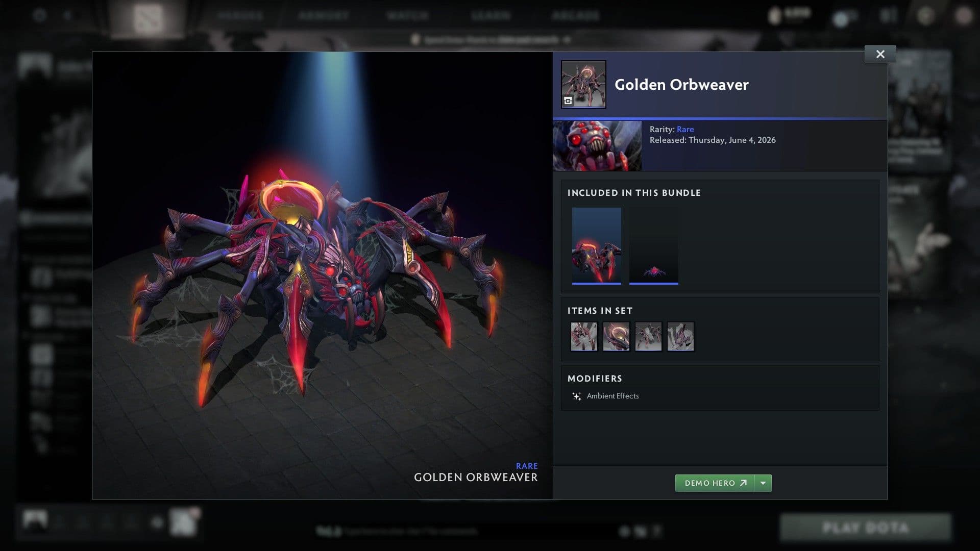980x551 pixels.
Task: Expand the Demo Hero dropdown arrow
Action: tap(763, 483)
